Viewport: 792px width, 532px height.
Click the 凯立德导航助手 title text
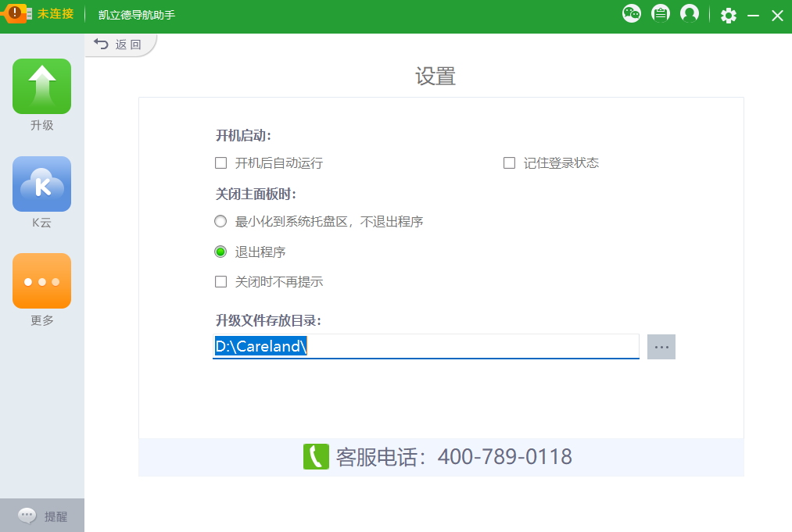(x=137, y=15)
